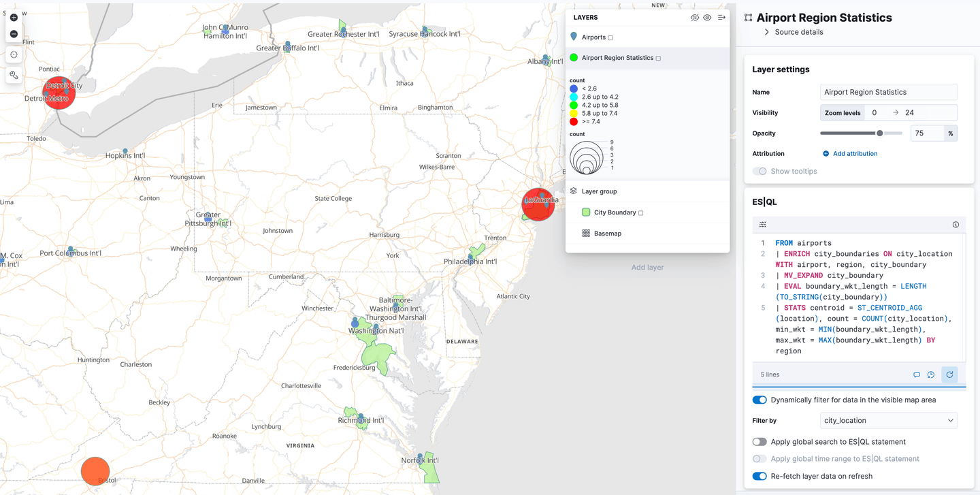980x495 pixels.
Task: Adjust the layer Opacity slider
Action: click(881, 133)
